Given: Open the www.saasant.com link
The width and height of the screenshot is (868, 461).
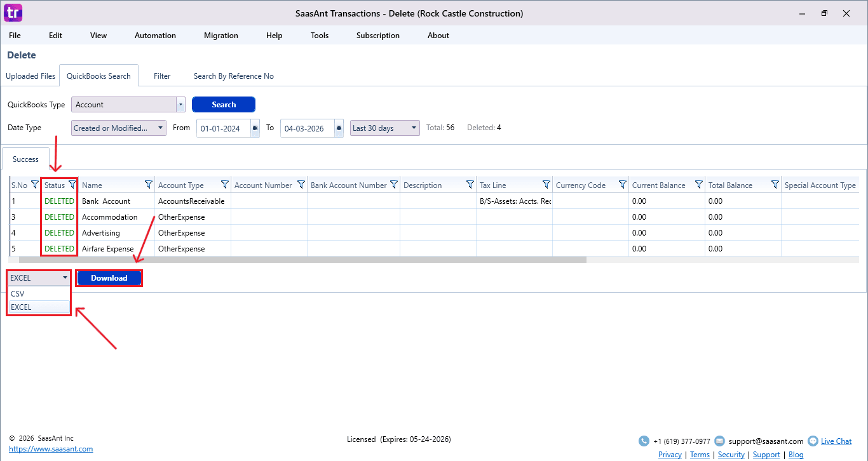Looking at the screenshot, I should [51, 449].
